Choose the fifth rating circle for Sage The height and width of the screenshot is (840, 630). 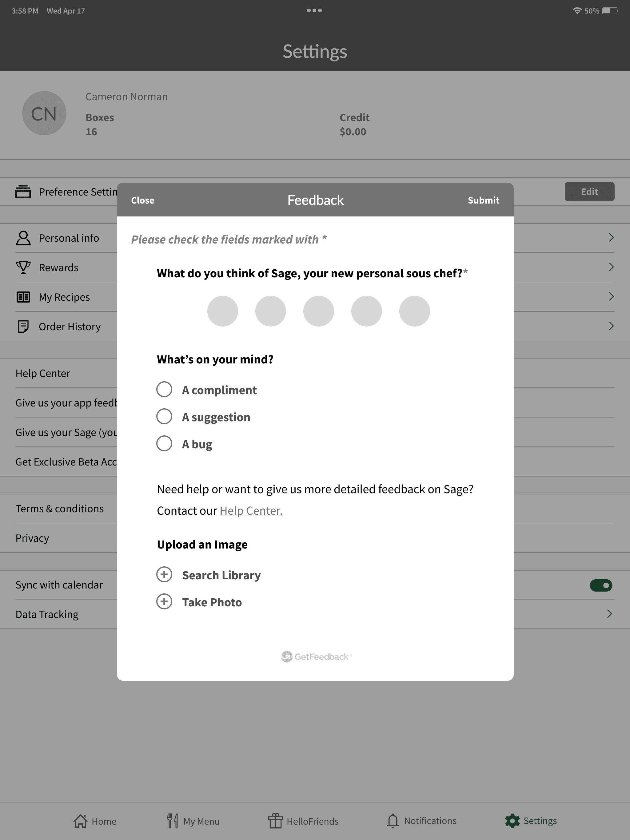click(415, 311)
